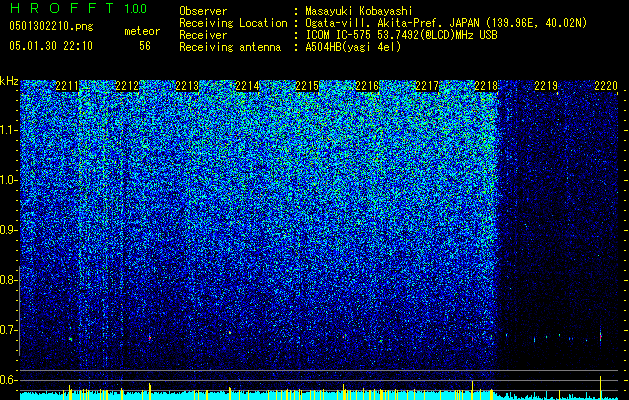Click the 2216 time marker
This screenshot has height=400, width=629.
click(367, 86)
